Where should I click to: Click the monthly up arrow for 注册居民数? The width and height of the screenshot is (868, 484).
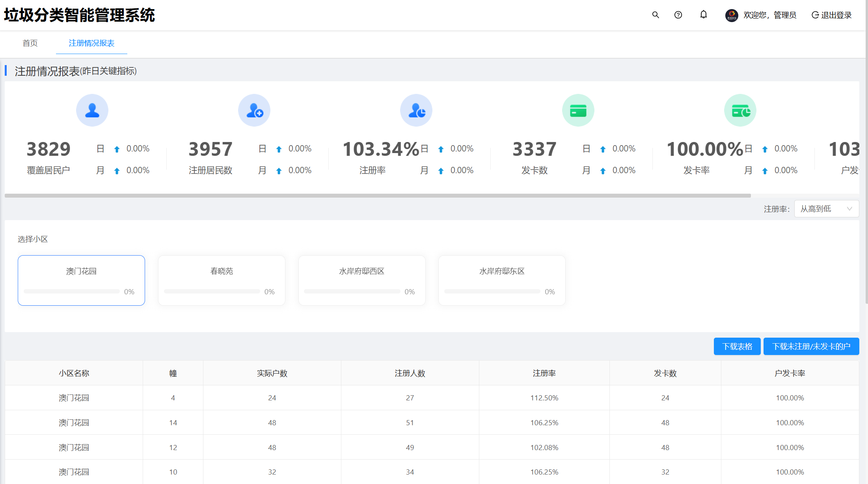click(279, 171)
